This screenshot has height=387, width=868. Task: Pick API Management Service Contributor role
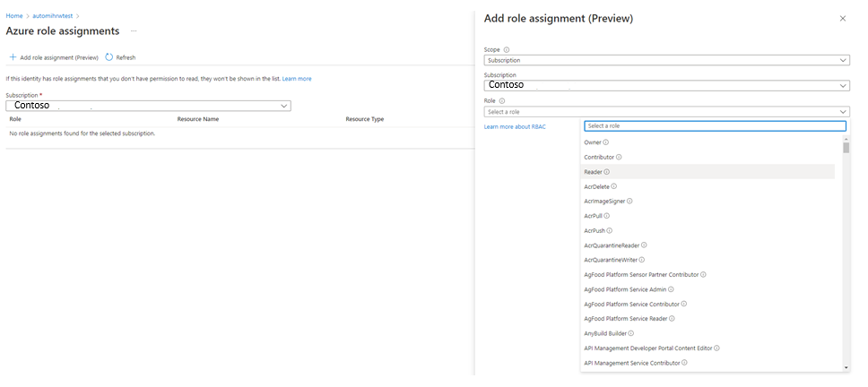point(631,363)
